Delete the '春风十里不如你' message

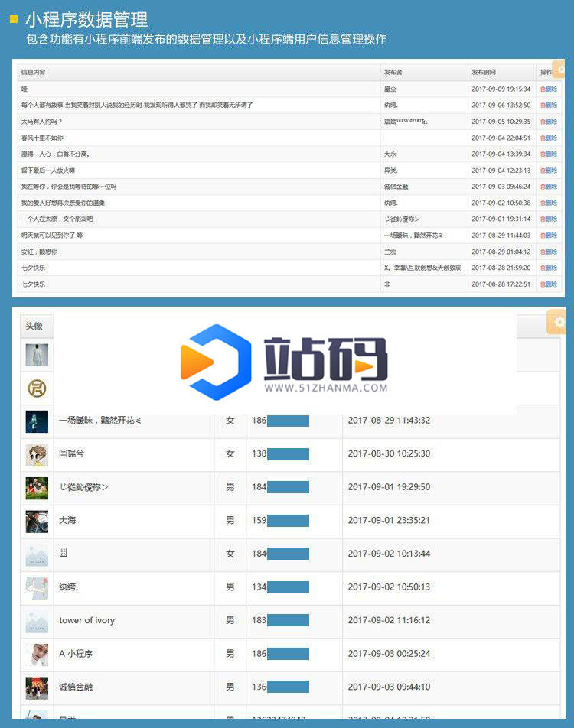coord(549,138)
